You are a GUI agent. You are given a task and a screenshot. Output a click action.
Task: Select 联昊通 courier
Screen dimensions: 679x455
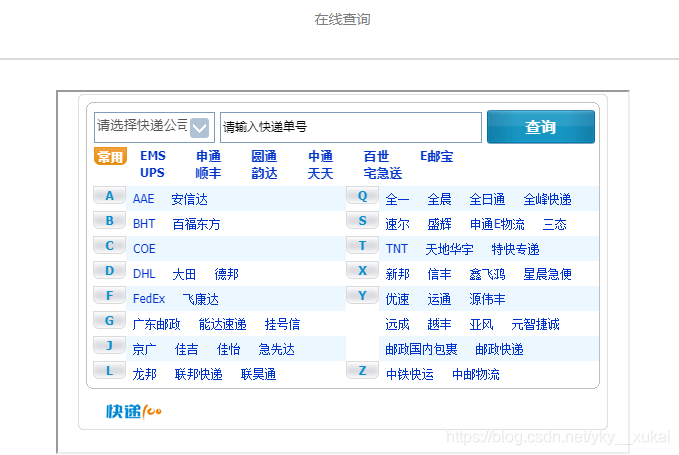[x=259, y=374]
